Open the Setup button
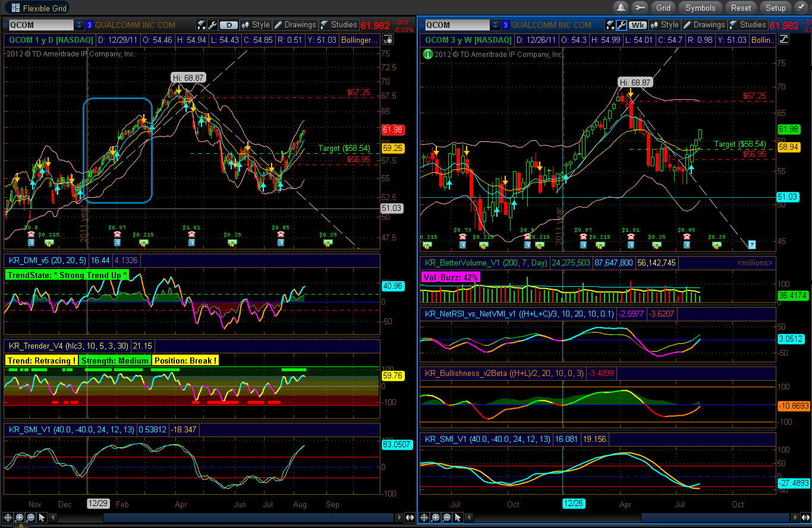812x528 pixels. tap(775, 8)
